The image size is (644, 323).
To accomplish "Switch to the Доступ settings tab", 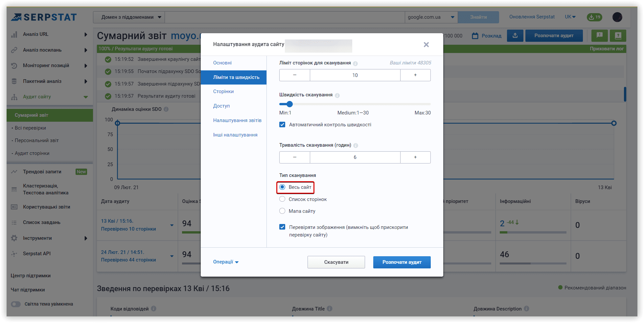I will coord(221,106).
